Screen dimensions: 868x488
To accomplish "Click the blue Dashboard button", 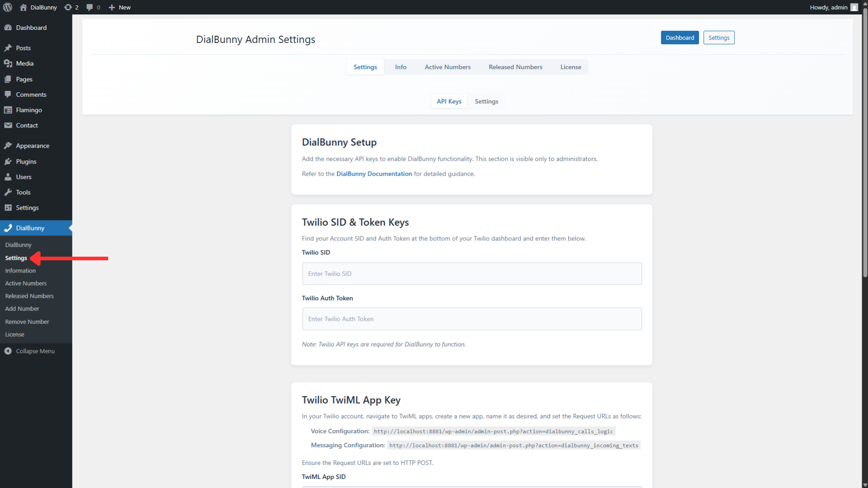I will [679, 38].
